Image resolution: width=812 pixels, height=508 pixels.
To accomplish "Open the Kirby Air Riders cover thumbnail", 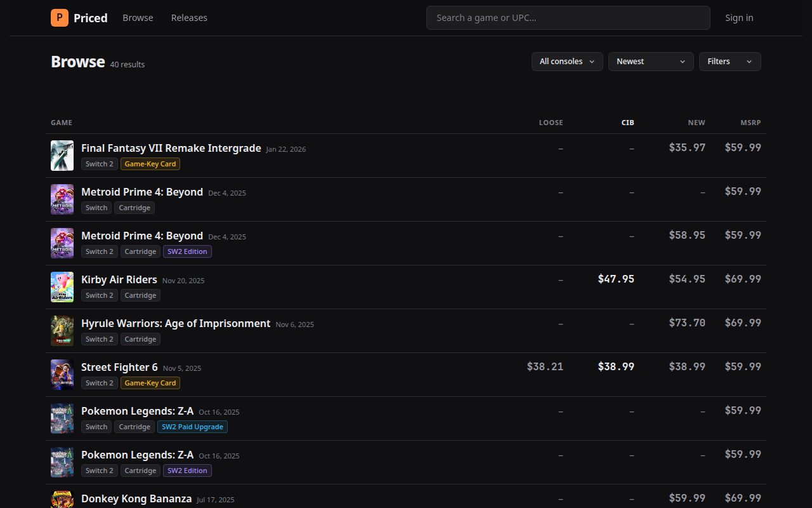I will pyautogui.click(x=62, y=287).
